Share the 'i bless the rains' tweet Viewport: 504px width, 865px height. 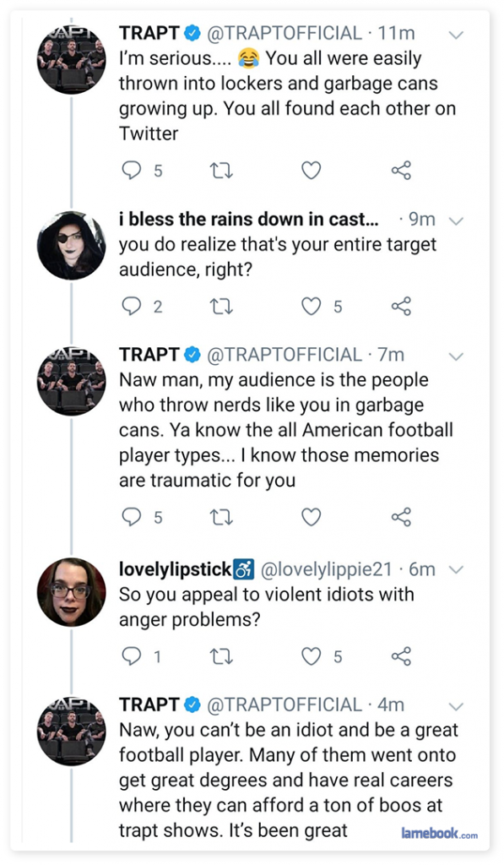(x=402, y=306)
